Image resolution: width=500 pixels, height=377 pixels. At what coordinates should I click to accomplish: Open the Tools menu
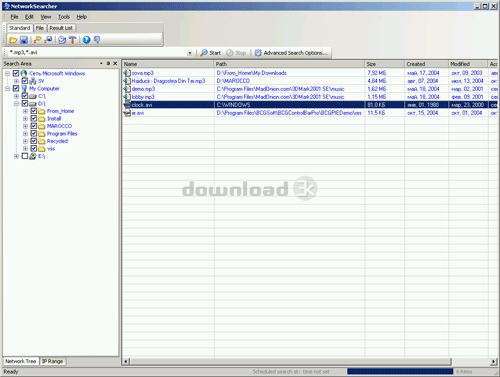click(x=64, y=17)
